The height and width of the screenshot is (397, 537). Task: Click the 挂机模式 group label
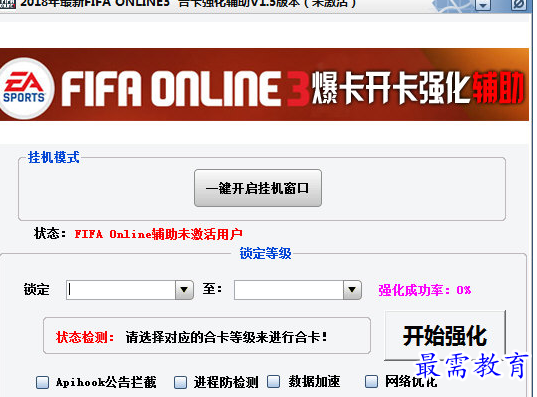click(x=53, y=158)
